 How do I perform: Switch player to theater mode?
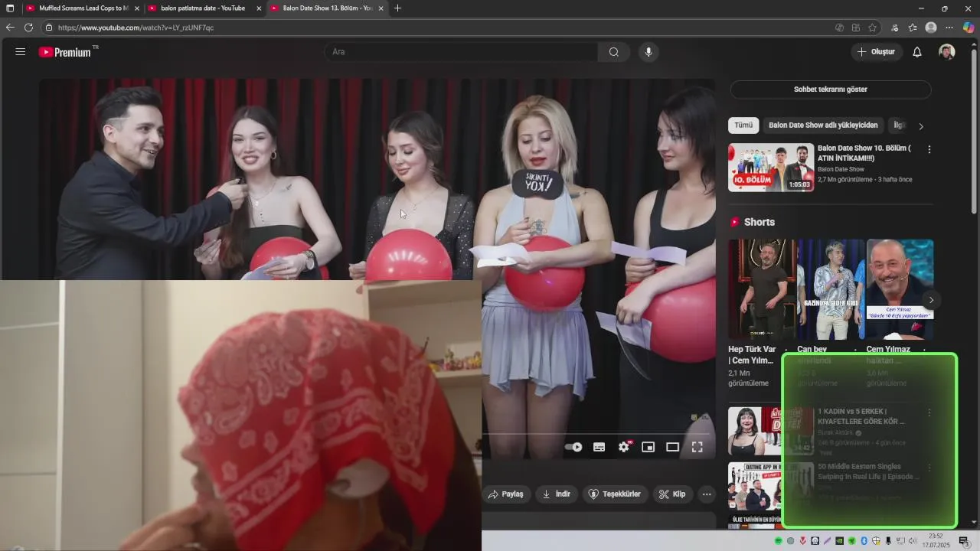click(x=673, y=447)
